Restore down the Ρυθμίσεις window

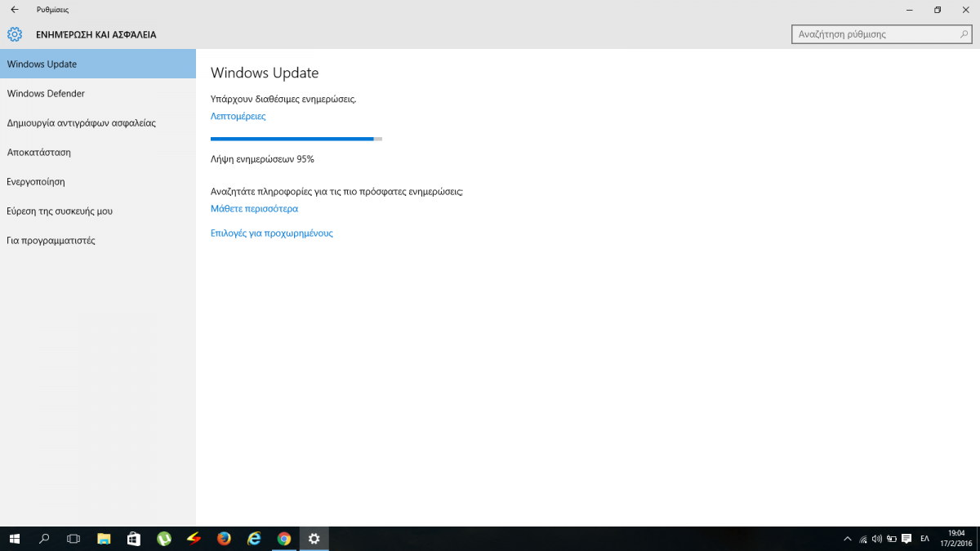click(938, 10)
